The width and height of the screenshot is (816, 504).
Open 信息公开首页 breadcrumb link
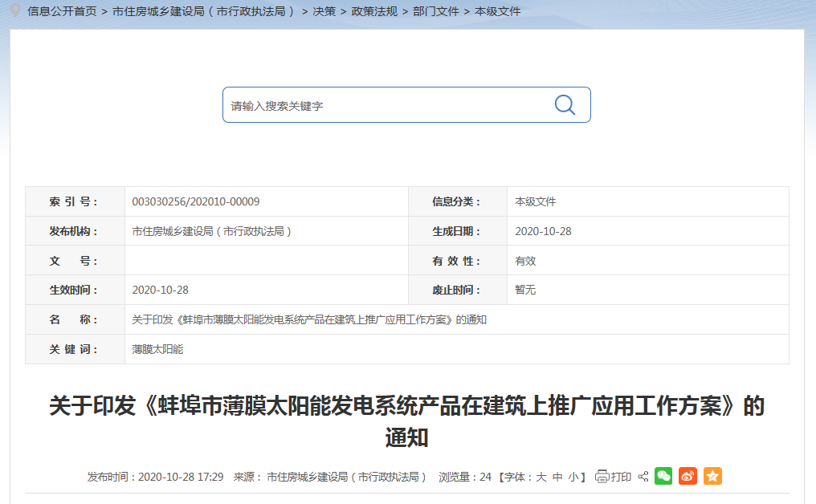[x=62, y=11]
